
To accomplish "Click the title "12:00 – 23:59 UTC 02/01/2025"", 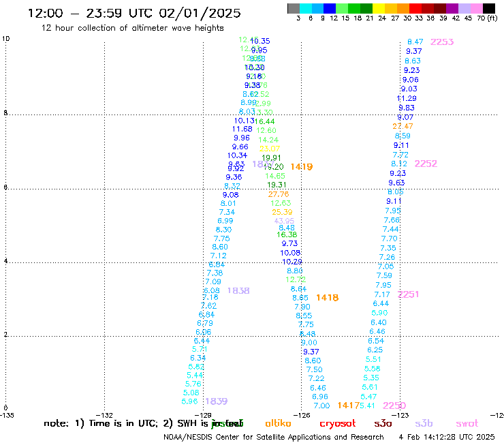I will 134,13.
